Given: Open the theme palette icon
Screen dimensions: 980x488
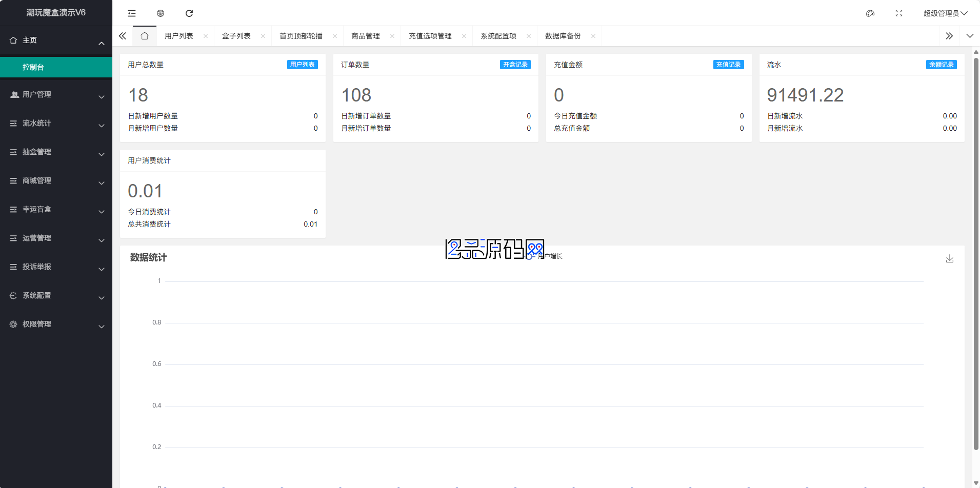Looking at the screenshot, I should pos(870,13).
